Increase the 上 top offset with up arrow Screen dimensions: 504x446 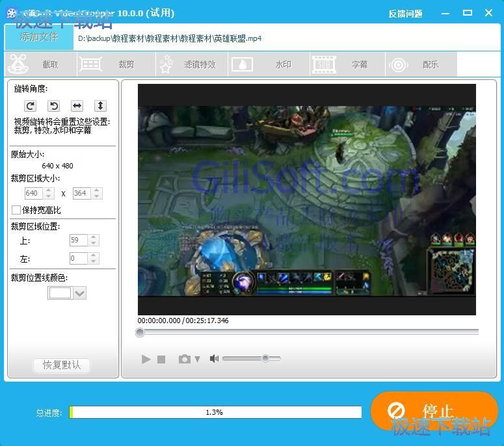coord(93,237)
